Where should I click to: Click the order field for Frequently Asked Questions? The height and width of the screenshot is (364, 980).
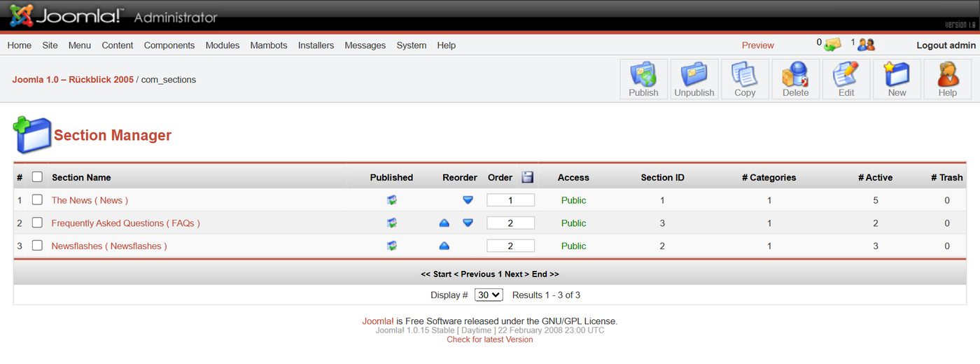510,223
